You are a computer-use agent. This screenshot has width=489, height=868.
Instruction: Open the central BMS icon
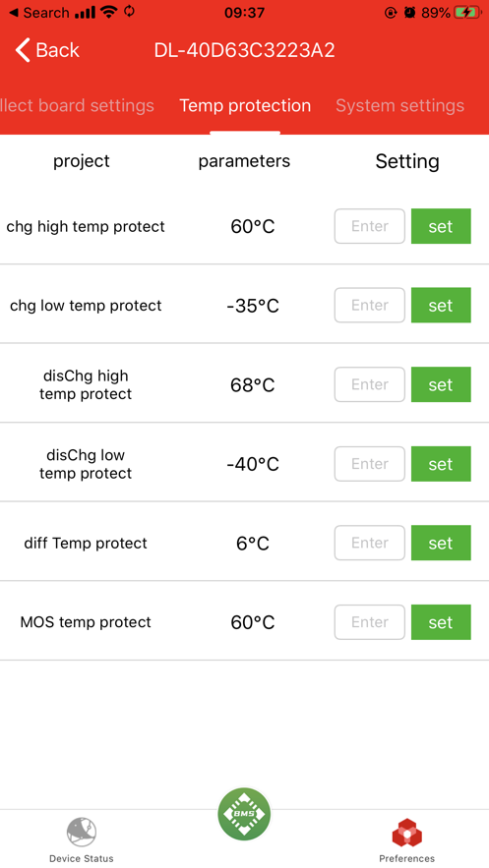tap(244, 814)
